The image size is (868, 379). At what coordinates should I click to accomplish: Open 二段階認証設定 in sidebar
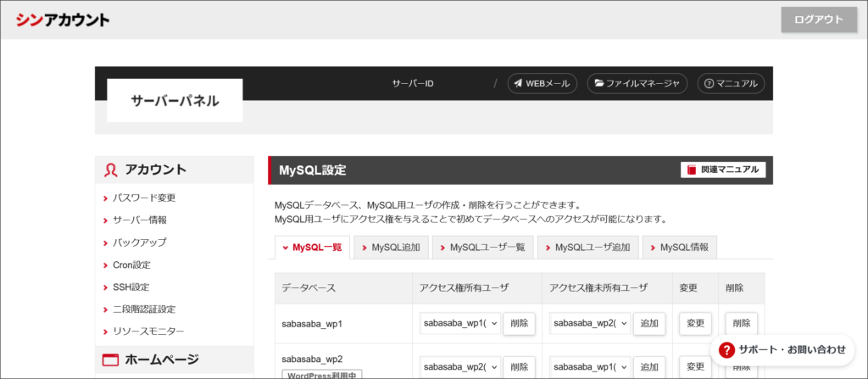coord(144,309)
